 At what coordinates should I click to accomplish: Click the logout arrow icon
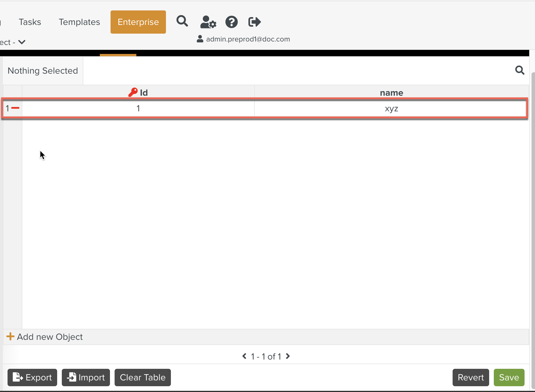click(254, 22)
